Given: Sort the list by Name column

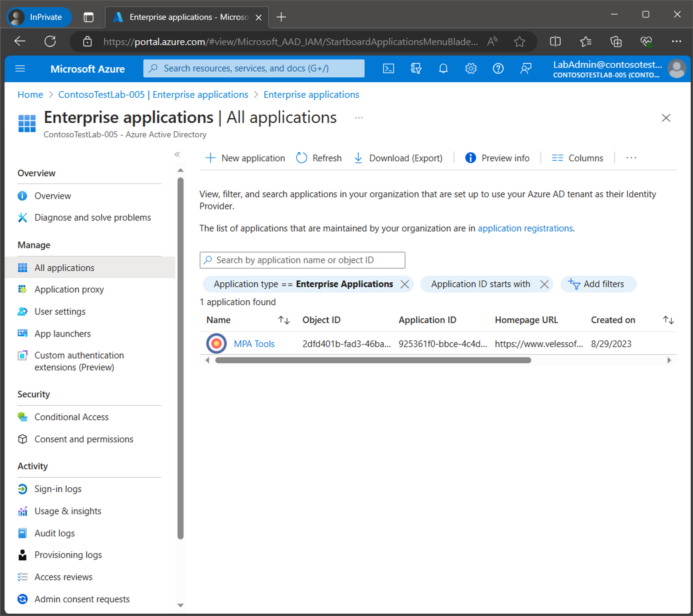Looking at the screenshot, I should click(284, 320).
